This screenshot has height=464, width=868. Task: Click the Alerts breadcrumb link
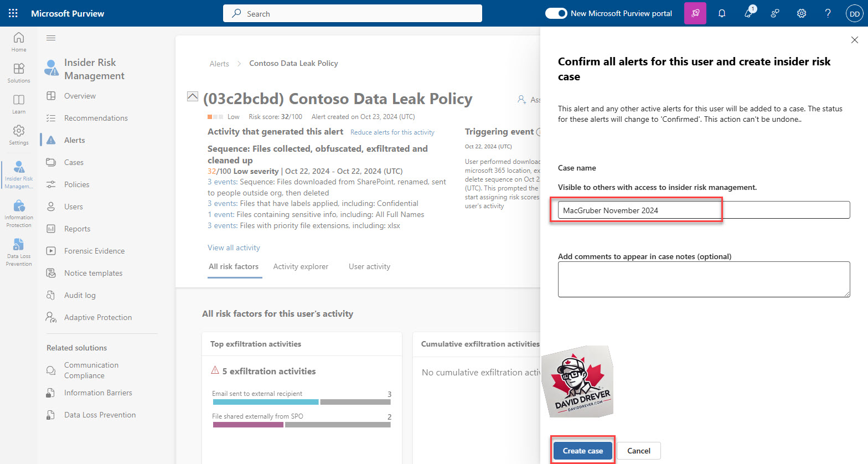pos(219,64)
